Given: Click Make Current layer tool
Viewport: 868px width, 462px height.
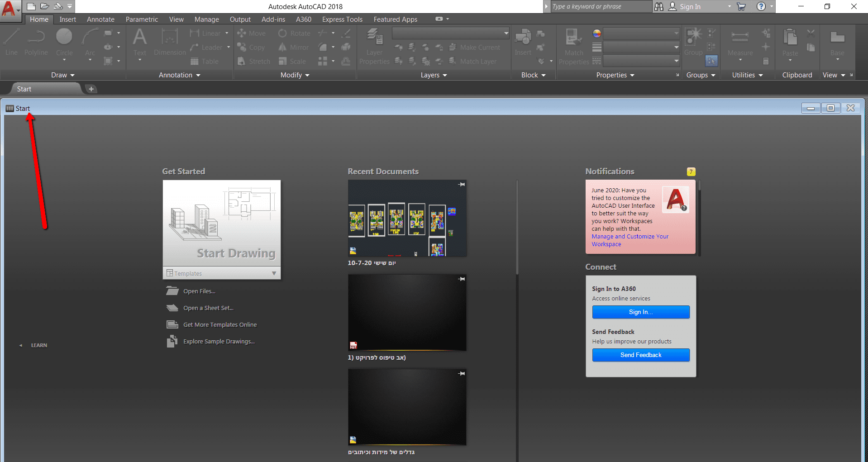Looking at the screenshot, I should click(x=474, y=48).
